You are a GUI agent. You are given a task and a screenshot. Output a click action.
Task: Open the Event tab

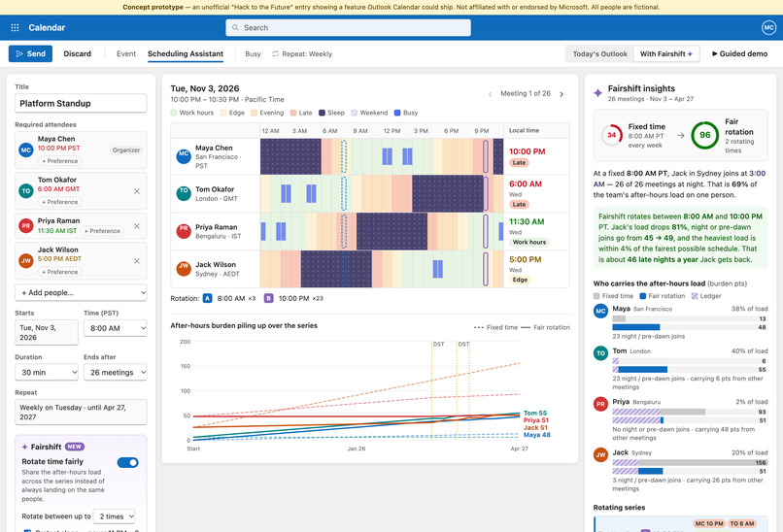click(x=126, y=54)
